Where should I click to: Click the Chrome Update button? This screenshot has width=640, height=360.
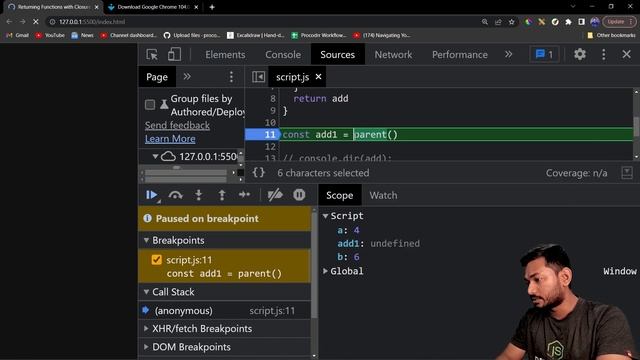click(619, 22)
